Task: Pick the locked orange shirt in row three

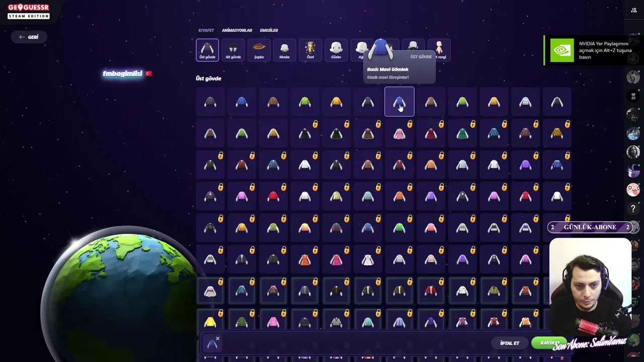Action: (431, 165)
